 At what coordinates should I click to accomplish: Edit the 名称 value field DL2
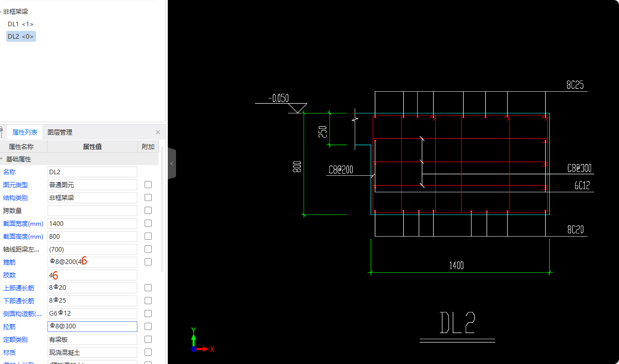[x=92, y=172]
